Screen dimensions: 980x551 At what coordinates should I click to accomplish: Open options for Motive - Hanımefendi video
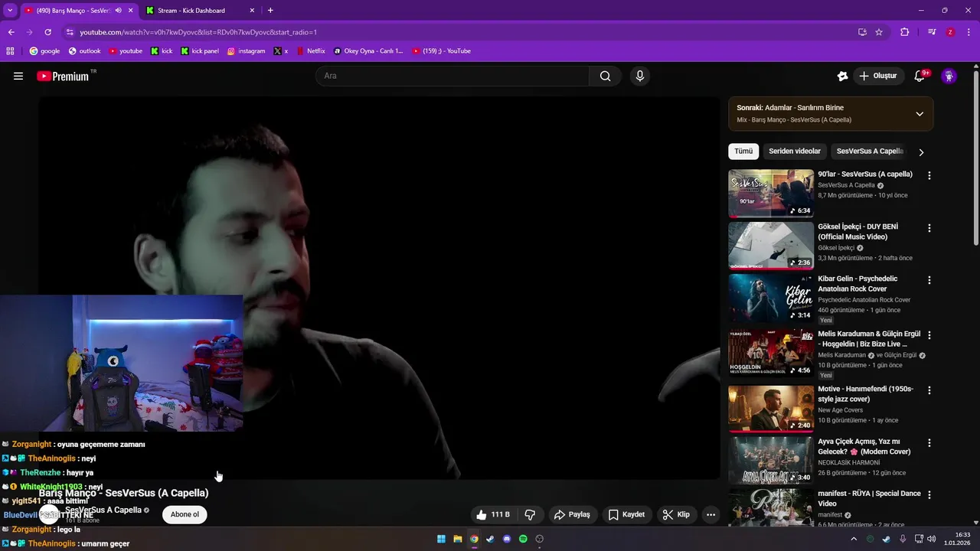pos(929,390)
